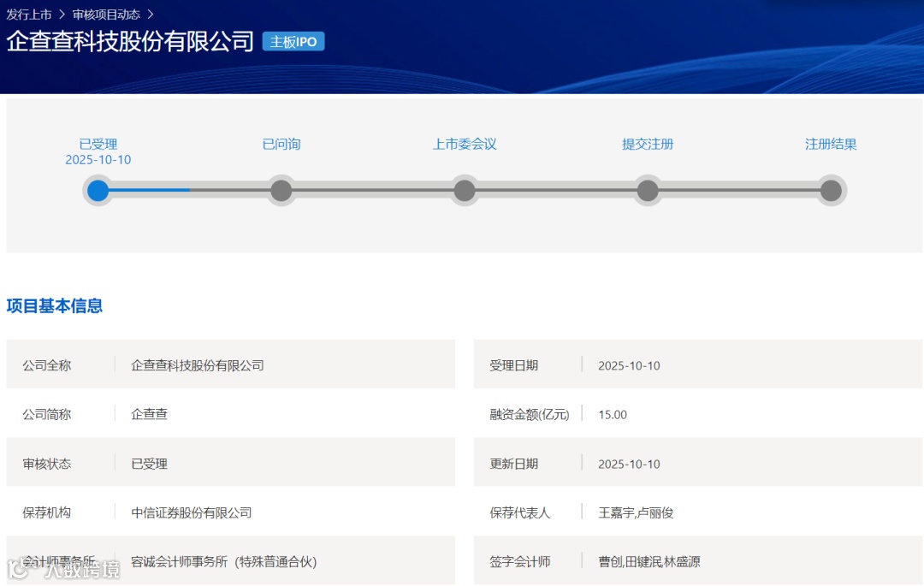The height and width of the screenshot is (586, 924).
Task: Click the 项目基本信息 section heading
Action: coord(55,305)
